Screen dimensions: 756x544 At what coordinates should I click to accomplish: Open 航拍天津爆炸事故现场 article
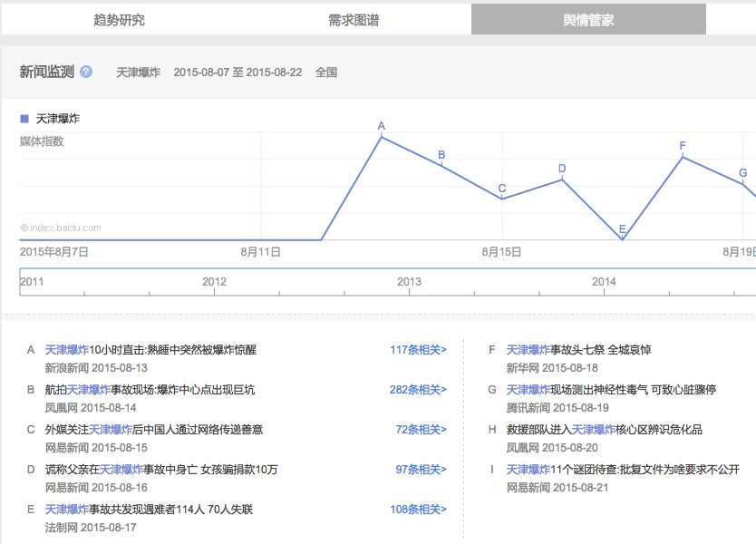(x=150, y=390)
